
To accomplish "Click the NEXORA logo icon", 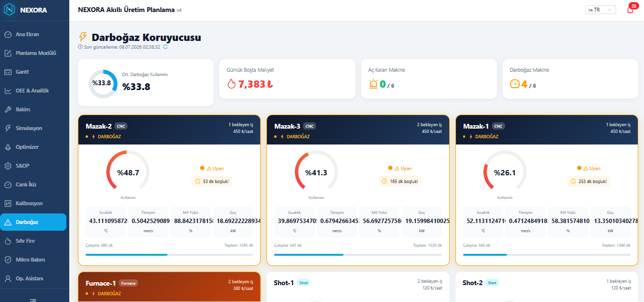I will click(x=10, y=10).
